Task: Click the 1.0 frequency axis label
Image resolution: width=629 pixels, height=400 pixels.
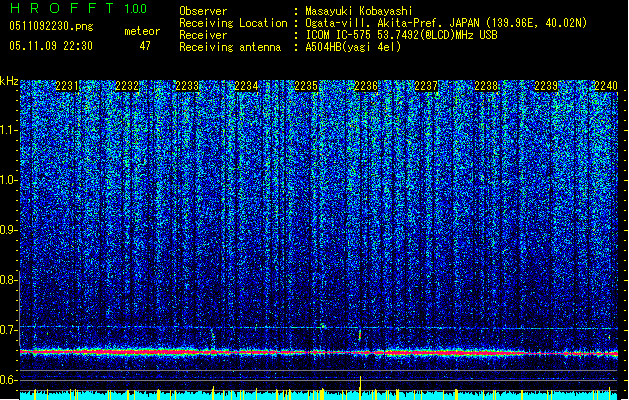Action: pyautogui.click(x=9, y=180)
